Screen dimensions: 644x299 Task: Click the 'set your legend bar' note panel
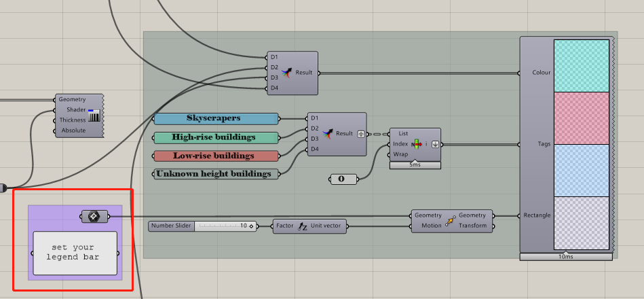75,253
